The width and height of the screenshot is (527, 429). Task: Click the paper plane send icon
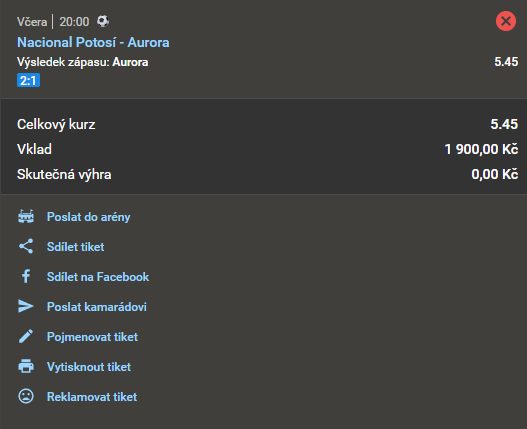pyautogui.click(x=26, y=306)
